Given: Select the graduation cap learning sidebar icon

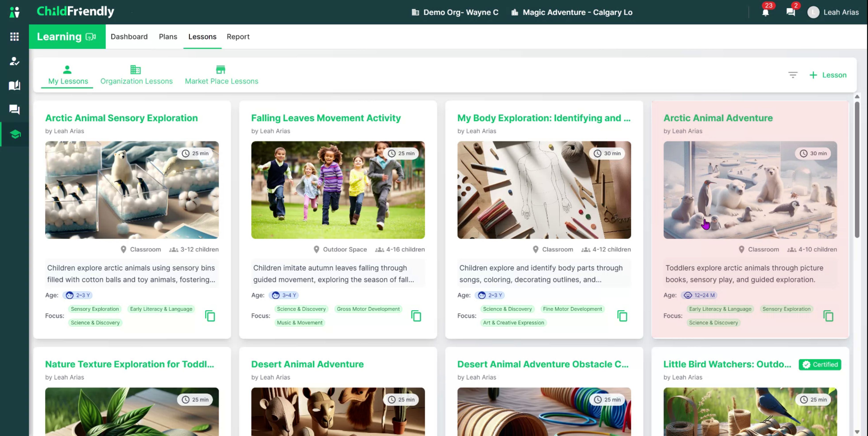Looking at the screenshot, I should (x=15, y=134).
